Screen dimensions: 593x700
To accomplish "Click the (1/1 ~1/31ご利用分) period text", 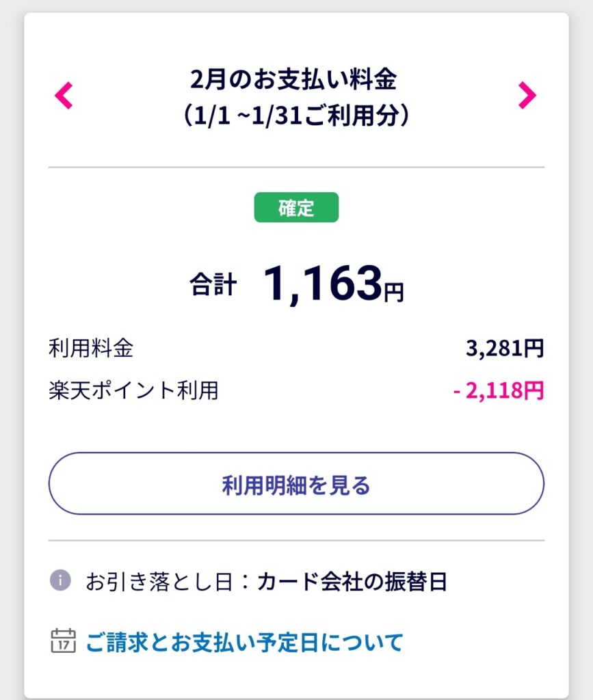I will pyautogui.click(x=295, y=114).
